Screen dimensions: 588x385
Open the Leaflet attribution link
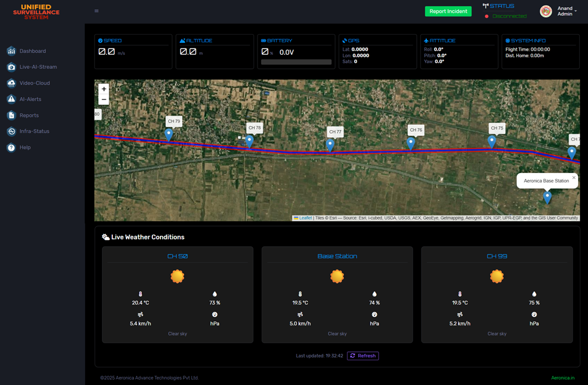pos(305,218)
